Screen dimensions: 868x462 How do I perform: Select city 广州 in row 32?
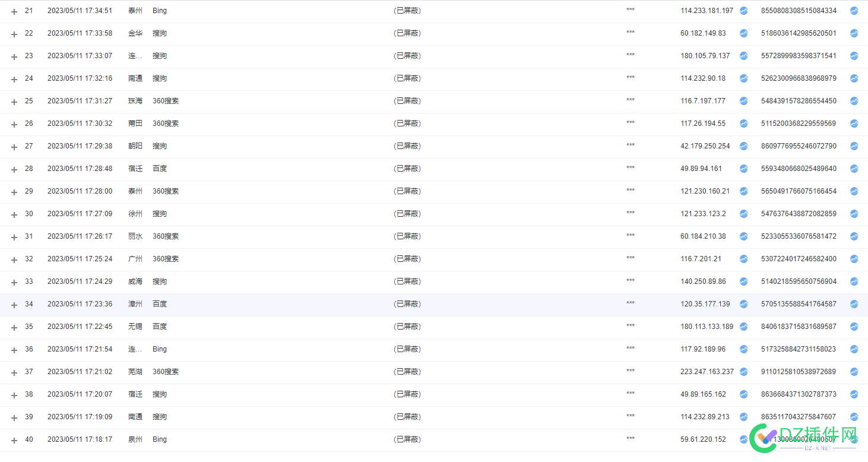(135, 259)
